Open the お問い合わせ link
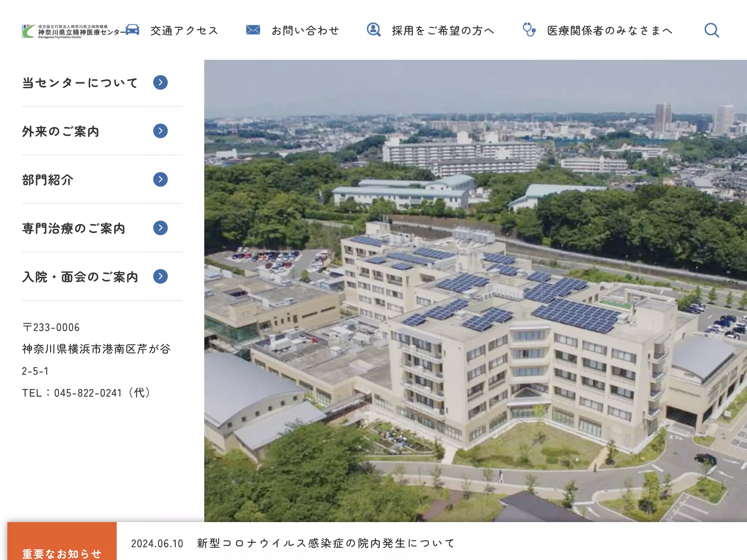Screen dimensions: 747x560 [x=306, y=31]
